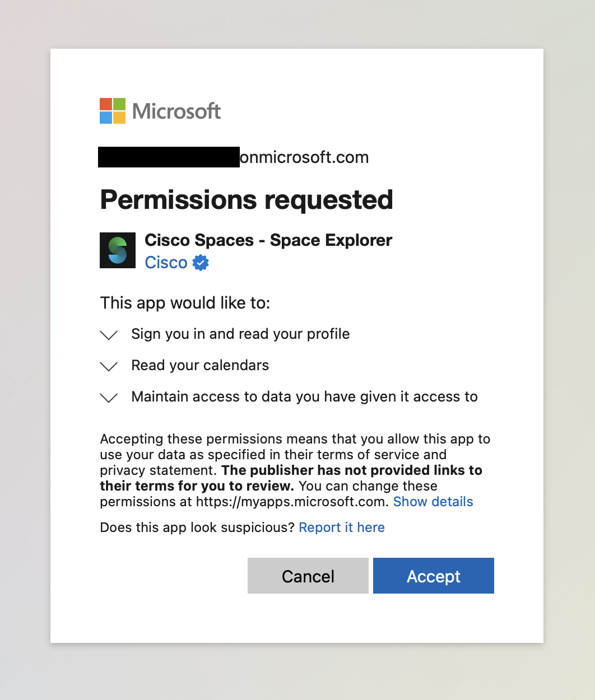595x700 pixels.
Task: Click the blue verified publisher badge next to Cisco
Action: click(200, 262)
